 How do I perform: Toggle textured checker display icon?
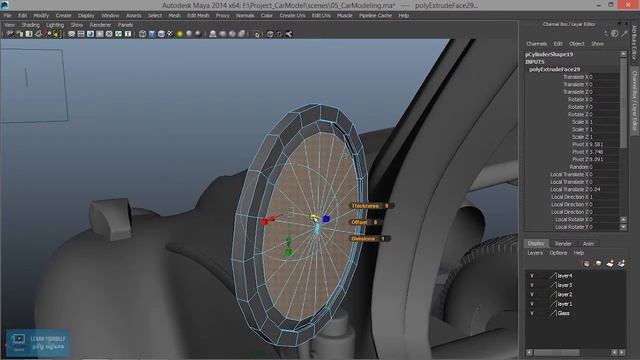[x=170, y=34]
